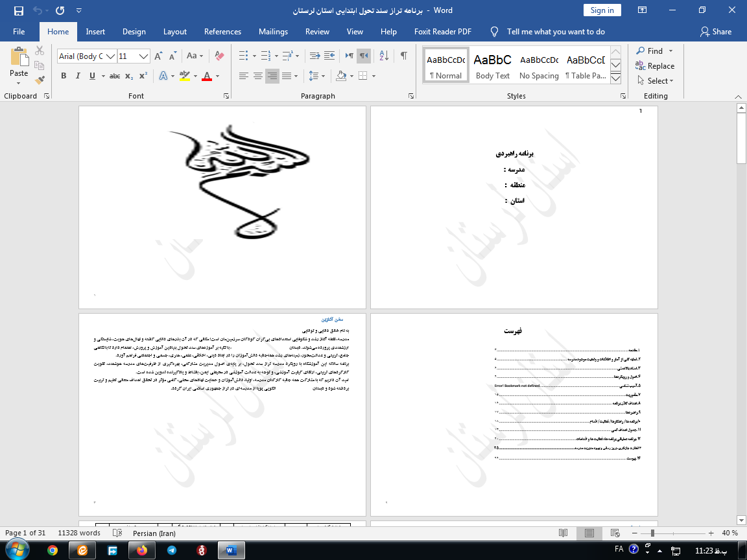
Task: Click the Format Painter brush icon
Action: [40, 80]
